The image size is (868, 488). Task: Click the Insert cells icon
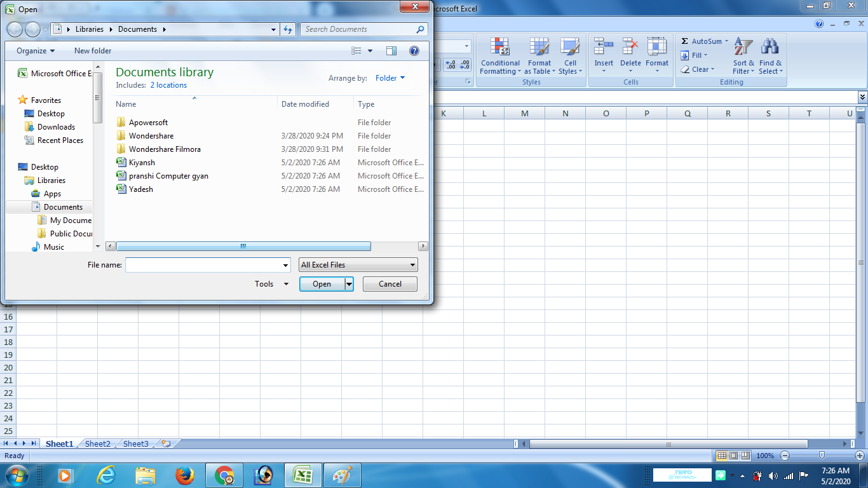coord(604,46)
